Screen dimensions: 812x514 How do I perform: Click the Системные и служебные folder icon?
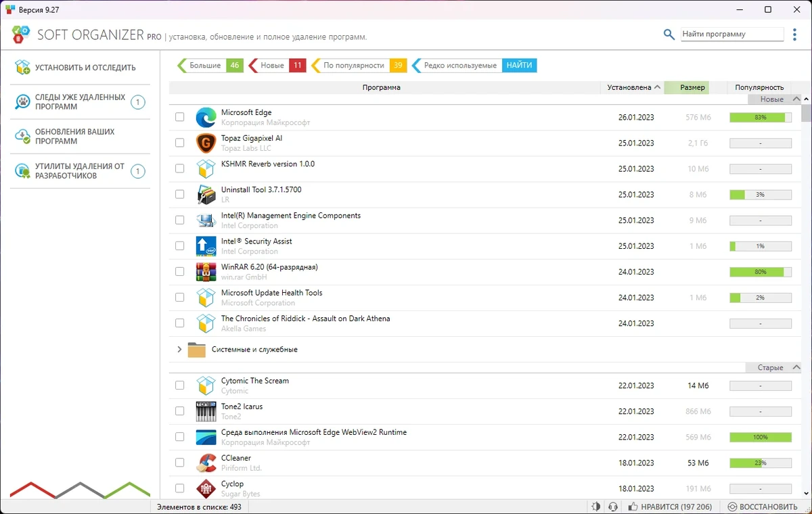point(196,350)
